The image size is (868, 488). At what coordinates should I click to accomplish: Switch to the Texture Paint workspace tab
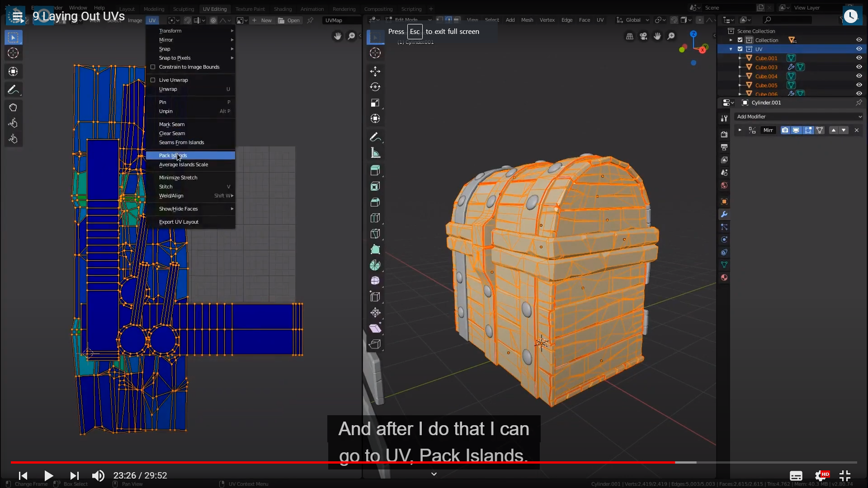(250, 9)
